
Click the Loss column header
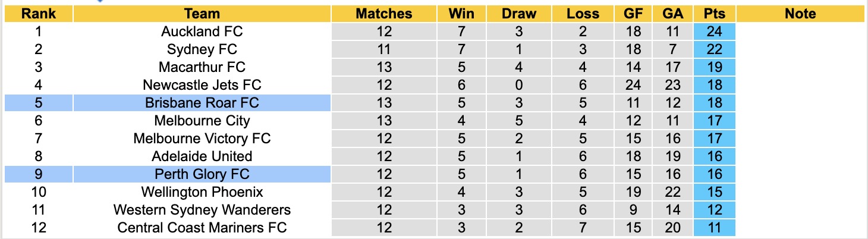[583, 14]
